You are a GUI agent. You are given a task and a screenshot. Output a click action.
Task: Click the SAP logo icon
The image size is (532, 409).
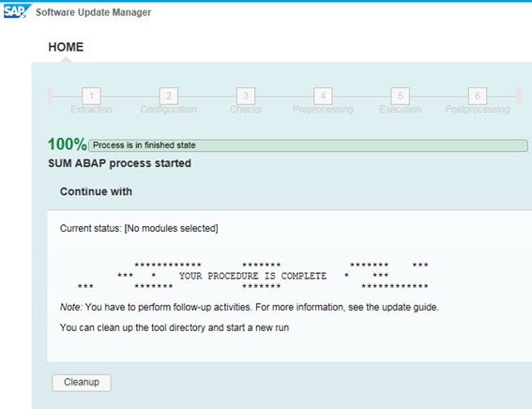click(17, 11)
